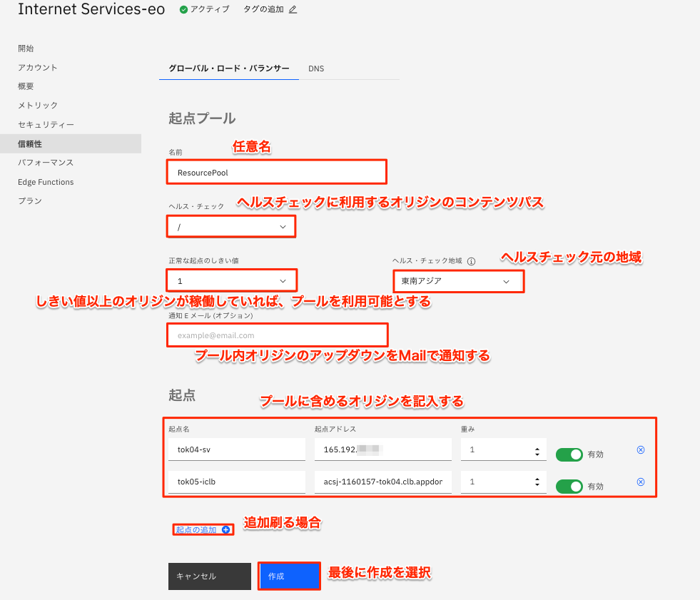Open 開始 in the sidebar
Image resolution: width=700 pixels, height=600 pixels.
pos(26,49)
